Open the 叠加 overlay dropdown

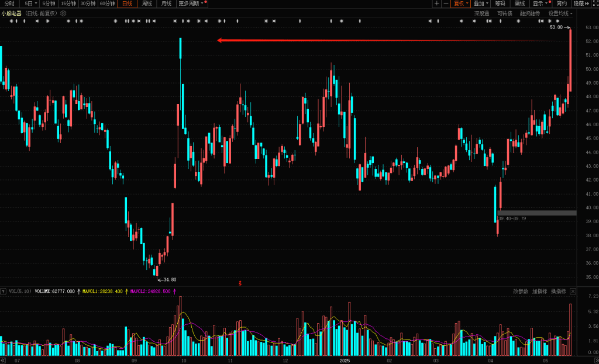tap(481, 4)
